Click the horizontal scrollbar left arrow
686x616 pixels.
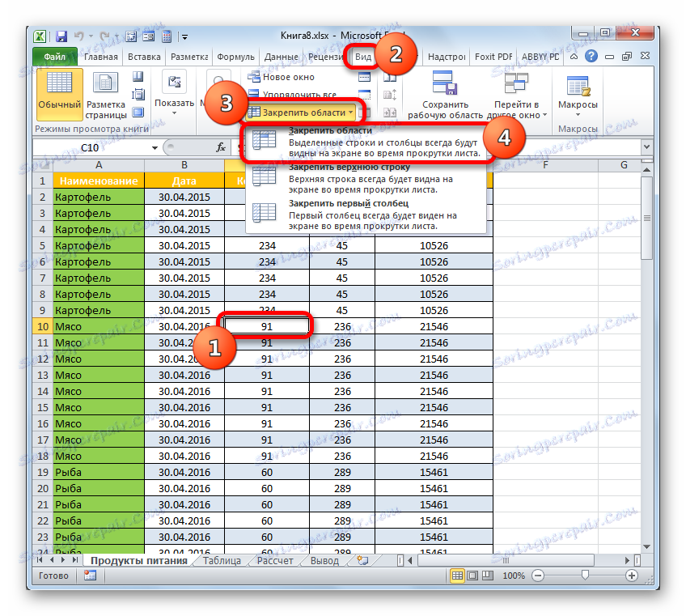click(410, 560)
